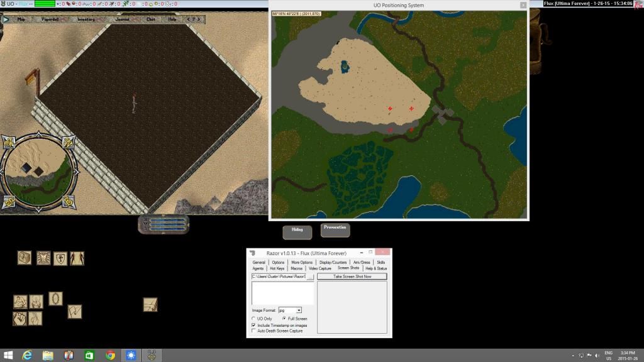This screenshot has width=644, height=362.
Task: Switch to Razor Hot Keys tab
Action: pos(277,268)
